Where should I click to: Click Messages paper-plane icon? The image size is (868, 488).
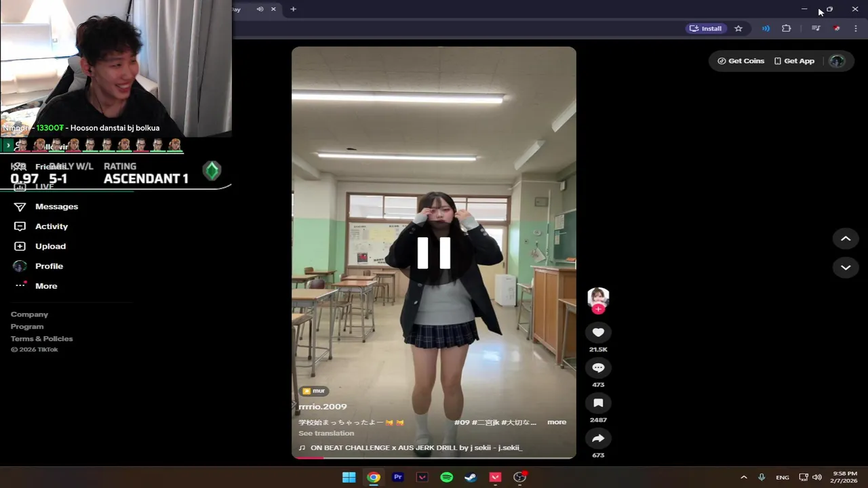20,207
